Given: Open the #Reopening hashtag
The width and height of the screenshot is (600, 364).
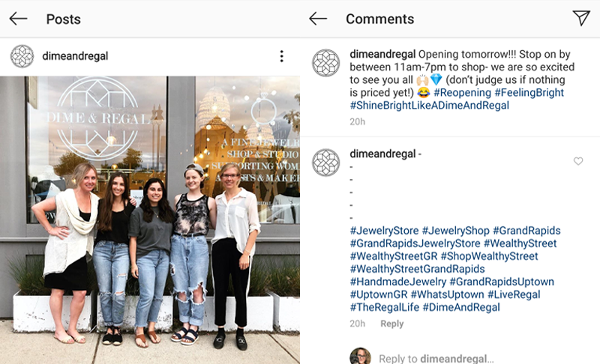Looking at the screenshot, I should 462,92.
